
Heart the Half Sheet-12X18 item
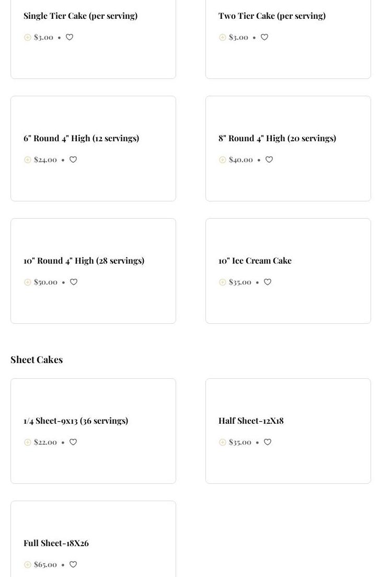click(268, 442)
